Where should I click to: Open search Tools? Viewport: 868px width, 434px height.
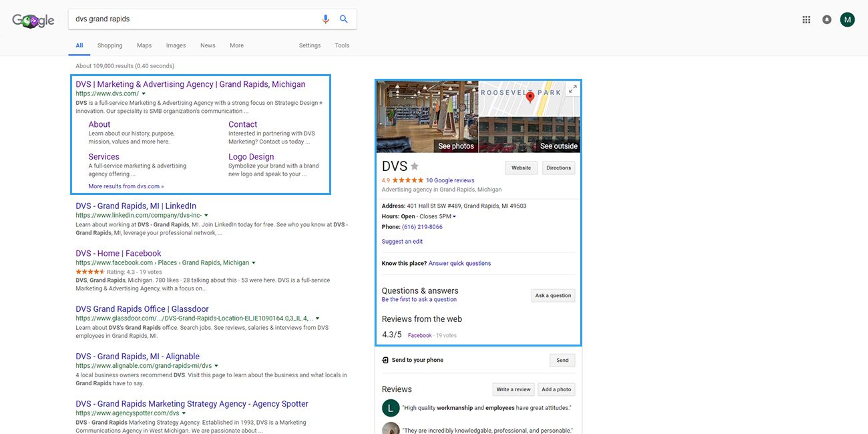point(342,45)
